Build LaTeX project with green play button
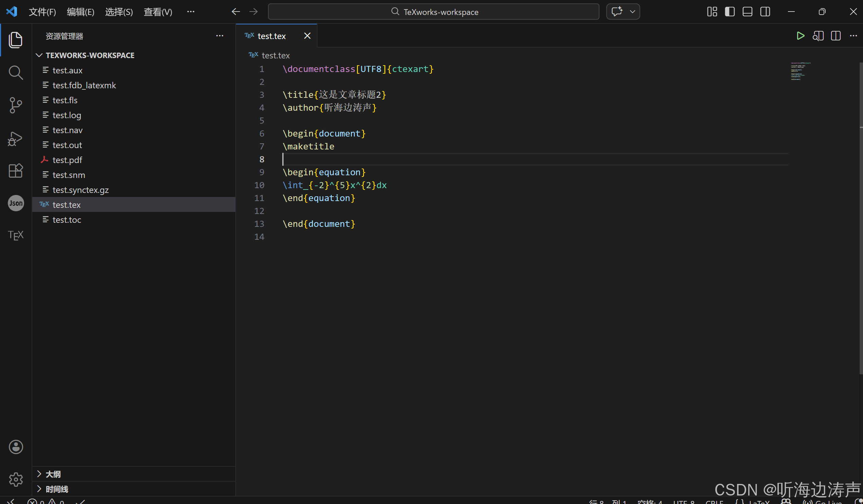The height and width of the screenshot is (504, 863). (800, 36)
